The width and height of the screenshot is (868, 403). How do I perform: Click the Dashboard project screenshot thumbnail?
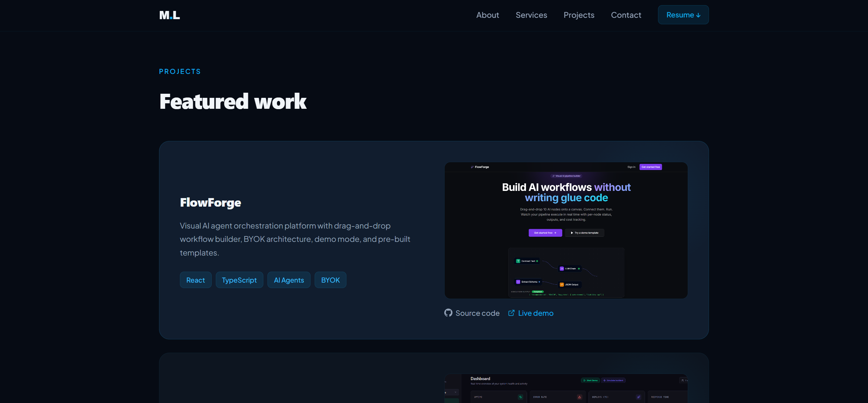566,388
